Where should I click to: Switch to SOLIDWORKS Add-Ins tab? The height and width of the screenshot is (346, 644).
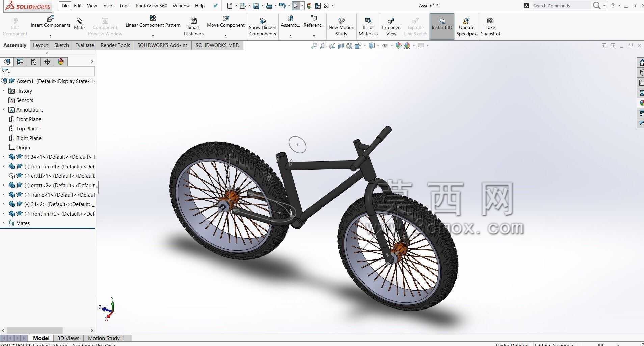162,45
